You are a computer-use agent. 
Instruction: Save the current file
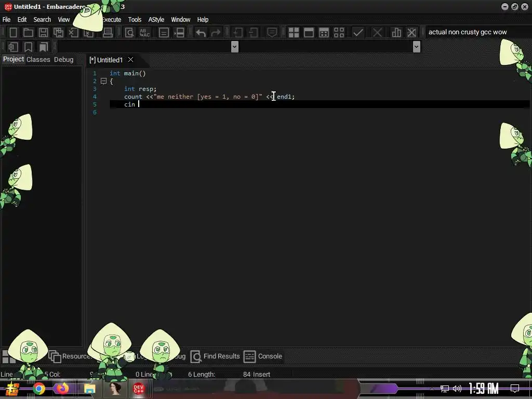43,33
